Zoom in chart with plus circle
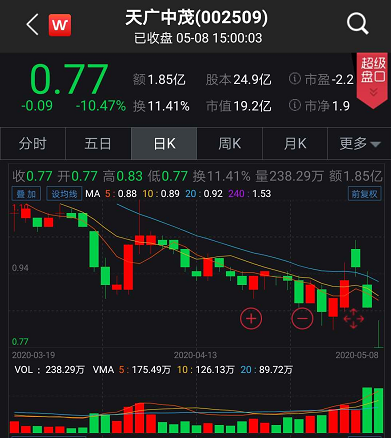The image size is (391, 438). point(251,319)
